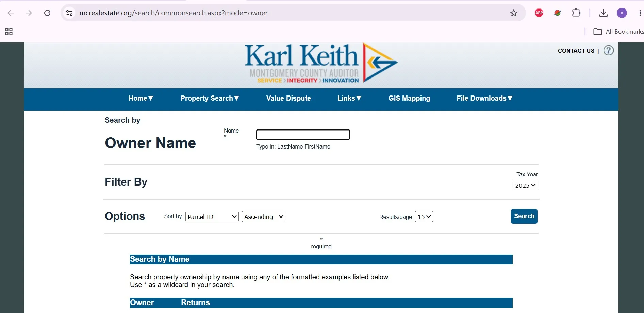Open site information icon in address bar
Image resolution: width=644 pixels, height=313 pixels.
pyautogui.click(x=69, y=13)
